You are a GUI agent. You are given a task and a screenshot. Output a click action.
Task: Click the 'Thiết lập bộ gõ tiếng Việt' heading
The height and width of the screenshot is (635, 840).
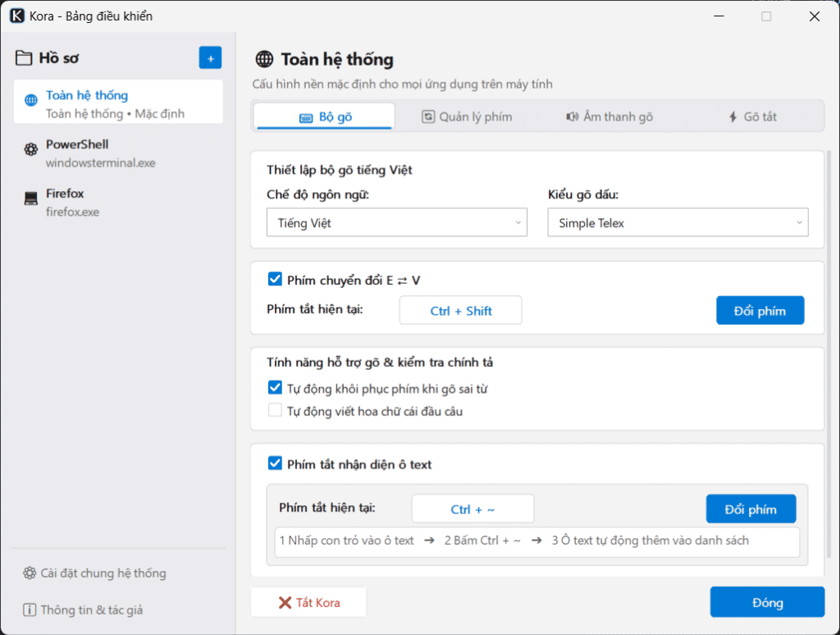[340, 170]
